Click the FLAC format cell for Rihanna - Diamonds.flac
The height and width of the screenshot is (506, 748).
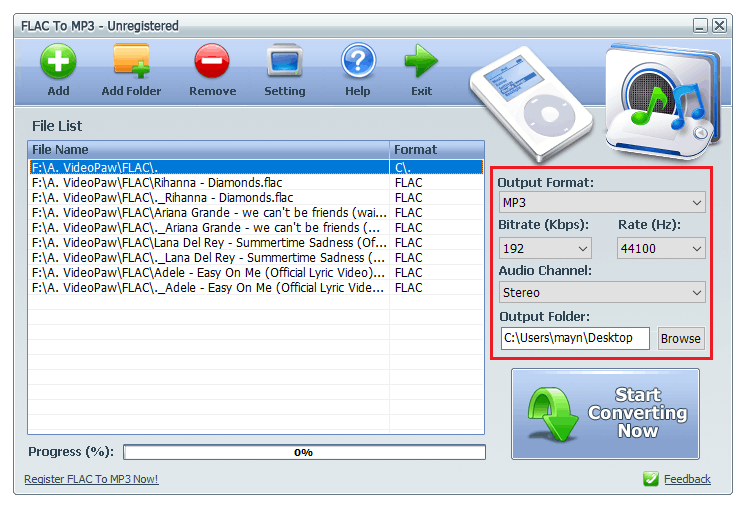coord(436,183)
